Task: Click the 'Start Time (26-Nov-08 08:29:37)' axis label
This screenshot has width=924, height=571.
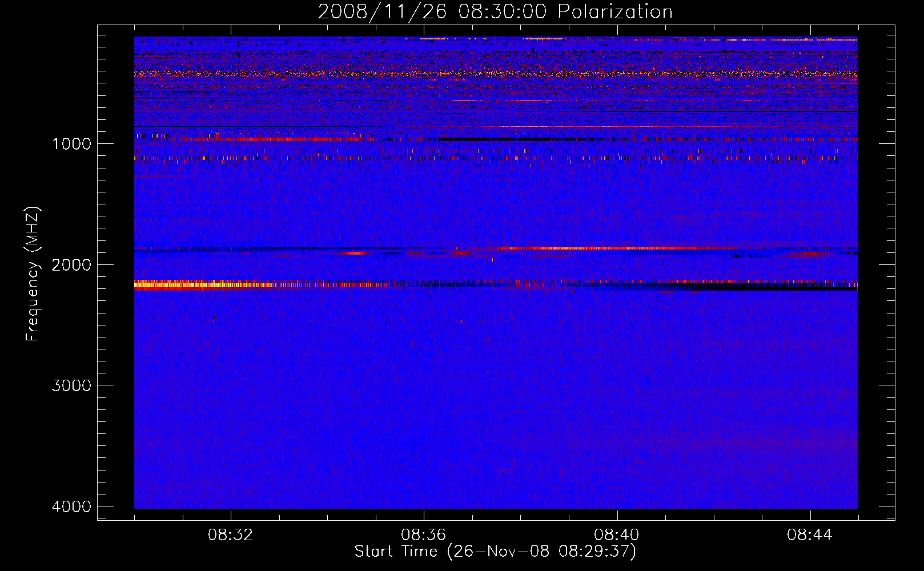Action: tap(495, 552)
